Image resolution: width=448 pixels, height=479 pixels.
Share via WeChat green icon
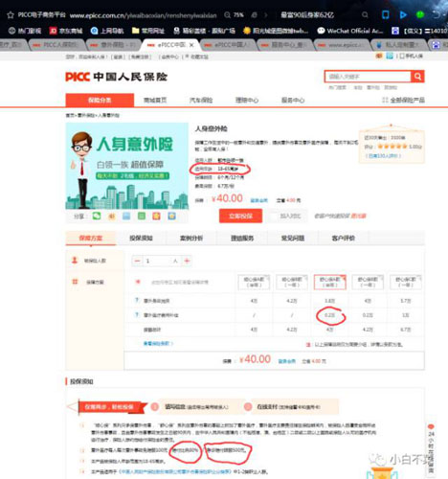97,217
